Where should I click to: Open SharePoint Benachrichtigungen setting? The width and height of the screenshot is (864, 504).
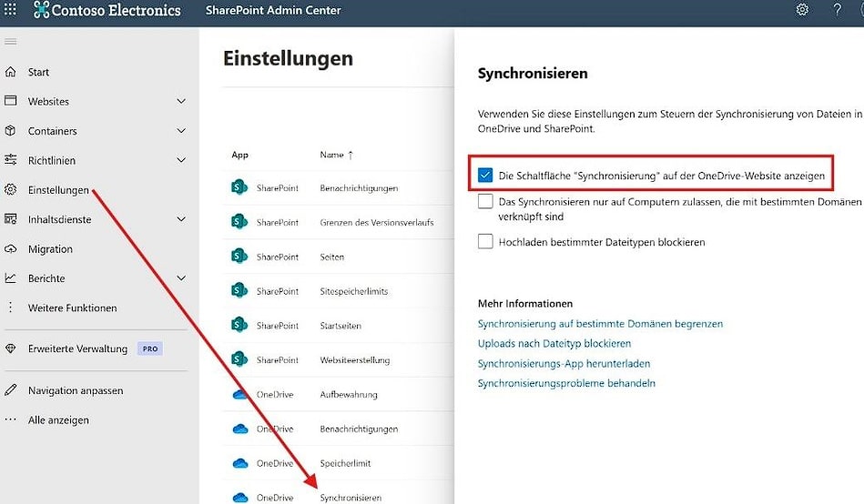[359, 187]
